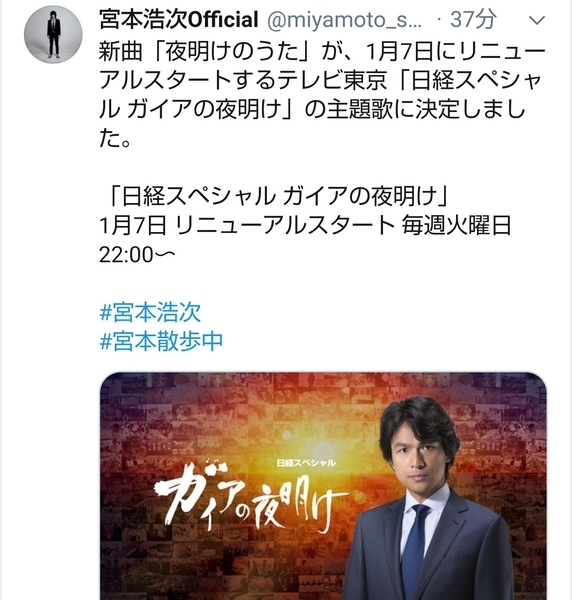572x600 pixels.
Task: Click the 22:00〜 airtime text
Action: click(x=137, y=254)
